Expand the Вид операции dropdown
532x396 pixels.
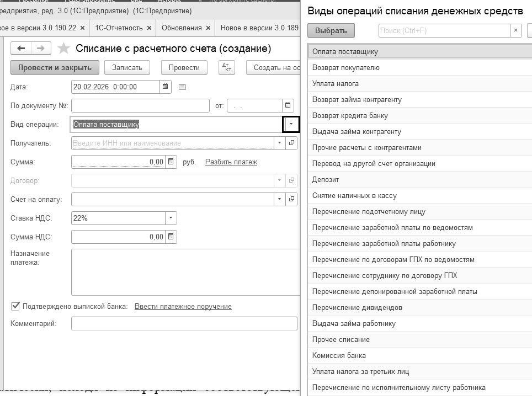point(291,124)
